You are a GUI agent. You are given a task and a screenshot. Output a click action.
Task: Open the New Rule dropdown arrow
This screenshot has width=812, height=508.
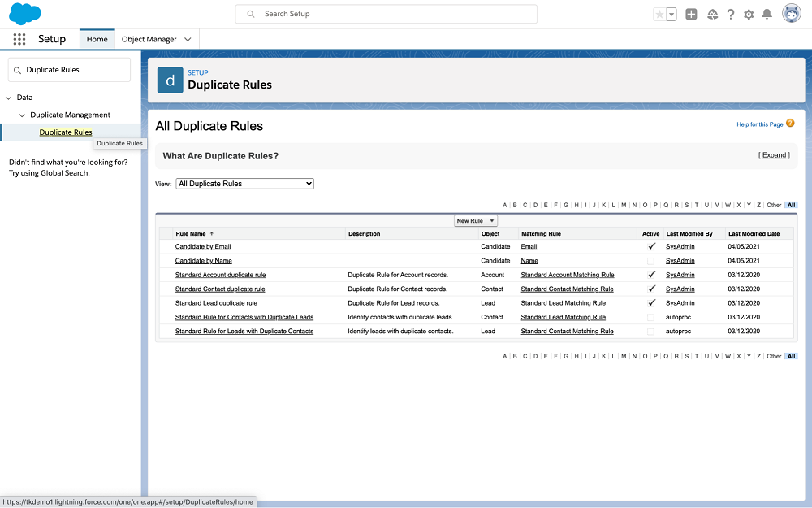pyautogui.click(x=491, y=221)
